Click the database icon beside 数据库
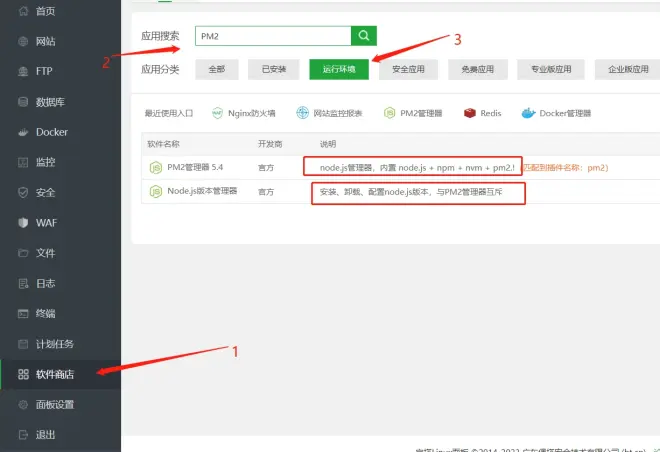660x452 pixels. pyautogui.click(x=23, y=102)
